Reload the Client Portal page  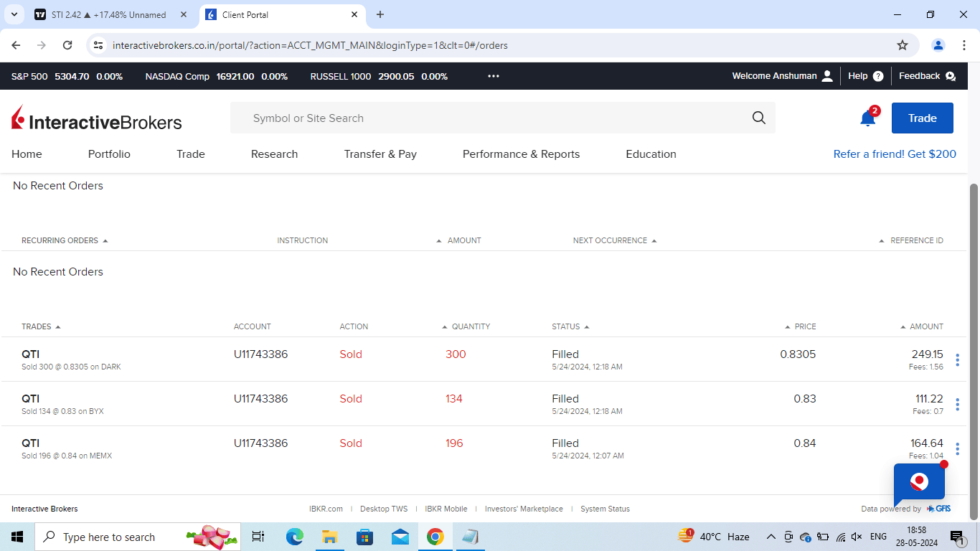[67, 45]
